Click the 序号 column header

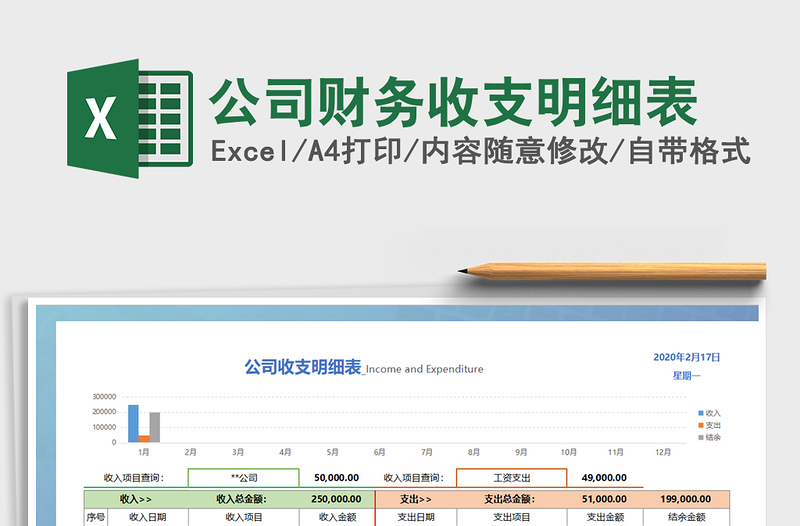pyautogui.click(x=95, y=517)
